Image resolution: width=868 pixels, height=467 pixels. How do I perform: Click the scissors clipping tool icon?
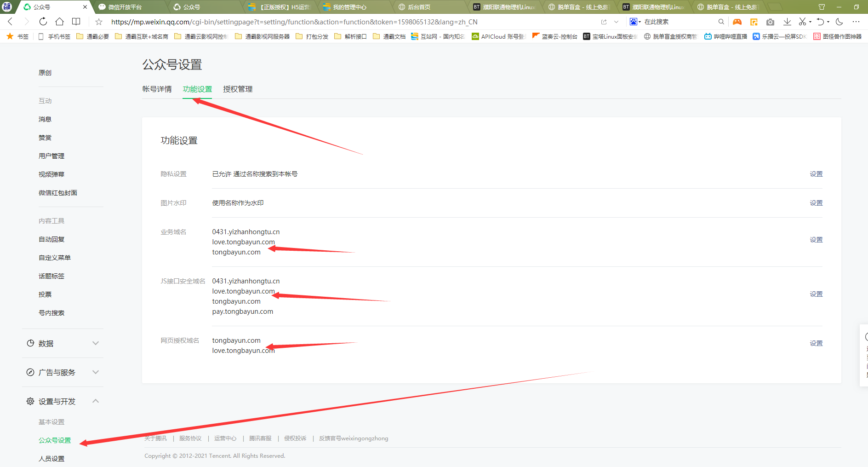point(802,22)
